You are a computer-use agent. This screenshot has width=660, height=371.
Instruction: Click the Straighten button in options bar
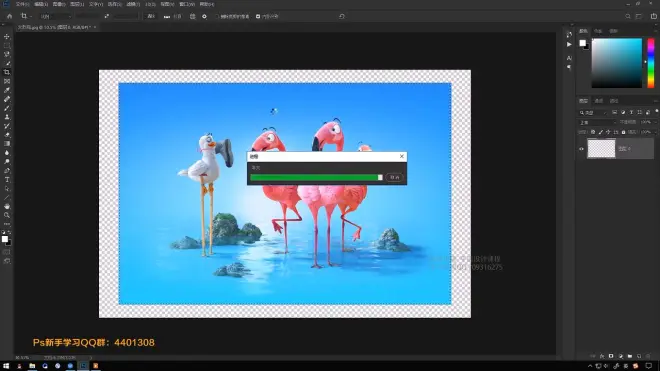[x=173, y=16]
